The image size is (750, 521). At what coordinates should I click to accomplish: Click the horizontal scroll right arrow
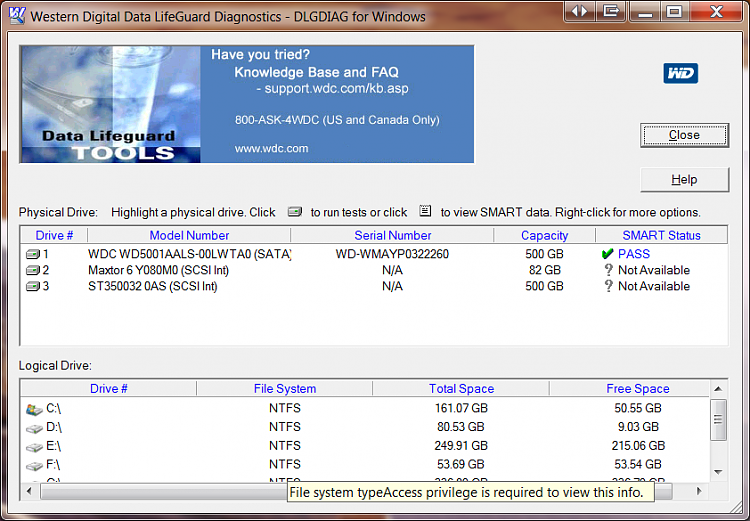[x=699, y=491]
